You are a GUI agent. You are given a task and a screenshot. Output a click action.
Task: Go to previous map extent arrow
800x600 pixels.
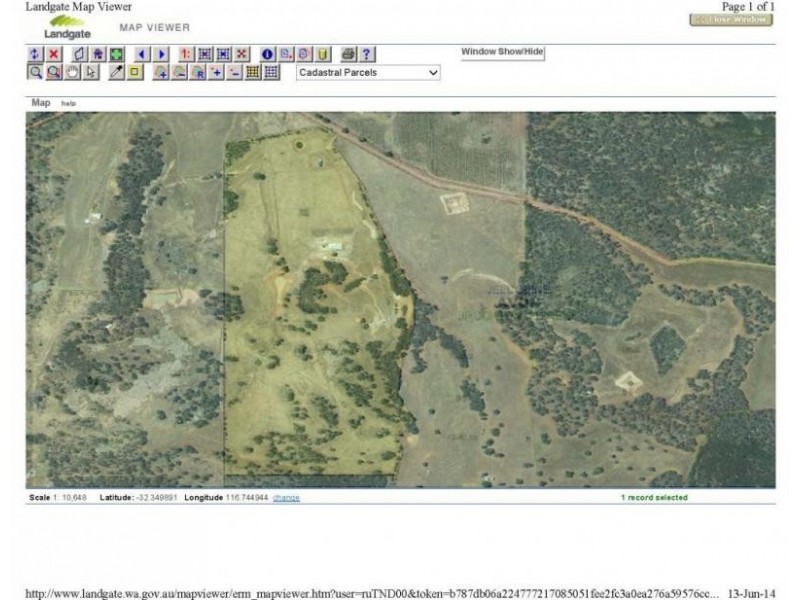pyautogui.click(x=142, y=54)
